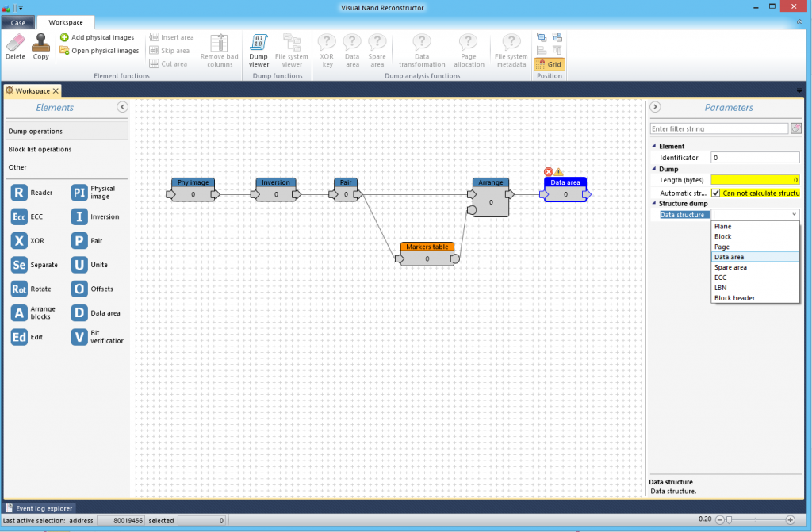The image size is (812, 532).
Task: Select the XOR element icon
Action: coord(19,241)
